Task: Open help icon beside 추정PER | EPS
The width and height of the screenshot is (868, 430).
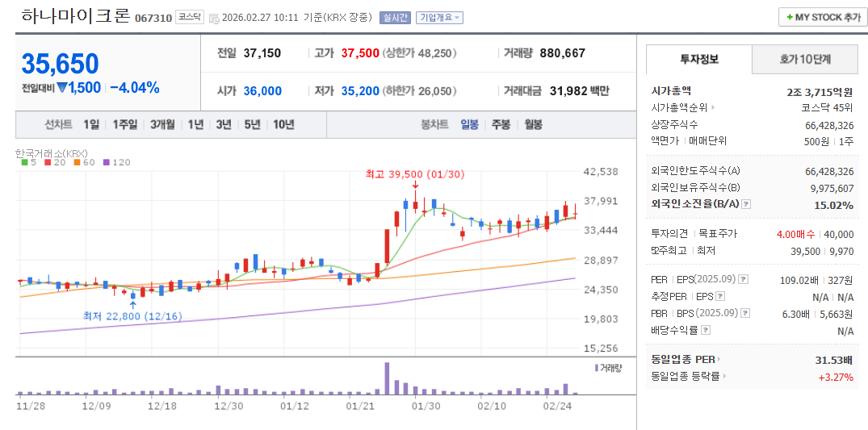Action: coord(720,296)
